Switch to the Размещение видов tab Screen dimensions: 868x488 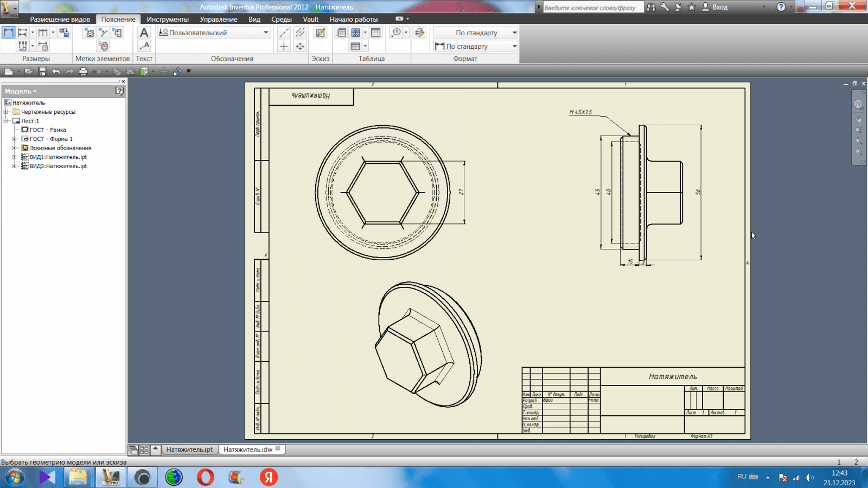coord(60,19)
